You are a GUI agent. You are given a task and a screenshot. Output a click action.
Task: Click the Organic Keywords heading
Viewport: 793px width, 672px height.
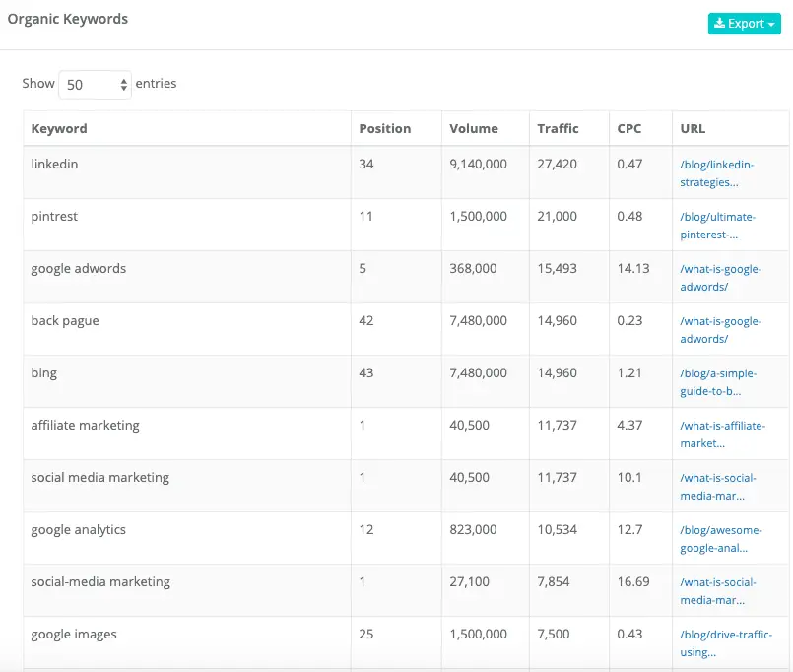coord(68,20)
